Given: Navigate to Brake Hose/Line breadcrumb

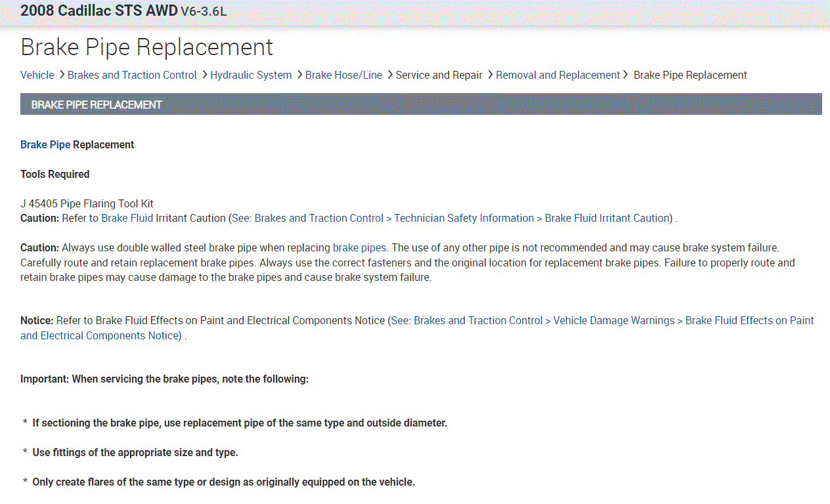Looking at the screenshot, I should 343,75.
